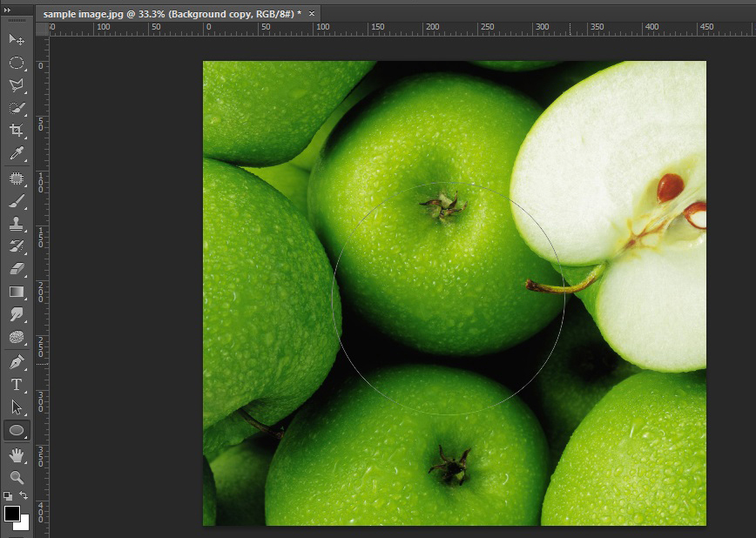
Task: Select the History Brush tool
Action: [17, 246]
